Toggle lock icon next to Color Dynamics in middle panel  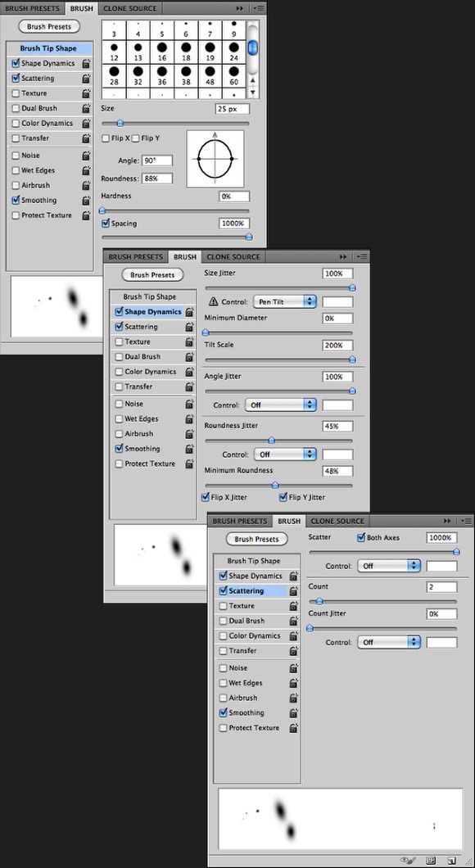(x=189, y=372)
